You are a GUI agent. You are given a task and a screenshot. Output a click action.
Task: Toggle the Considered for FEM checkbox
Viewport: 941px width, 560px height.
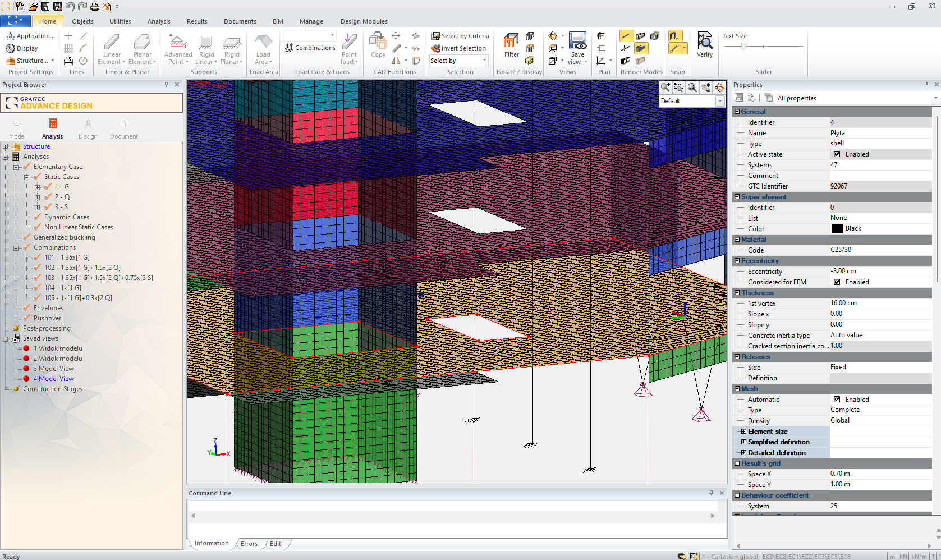(837, 282)
